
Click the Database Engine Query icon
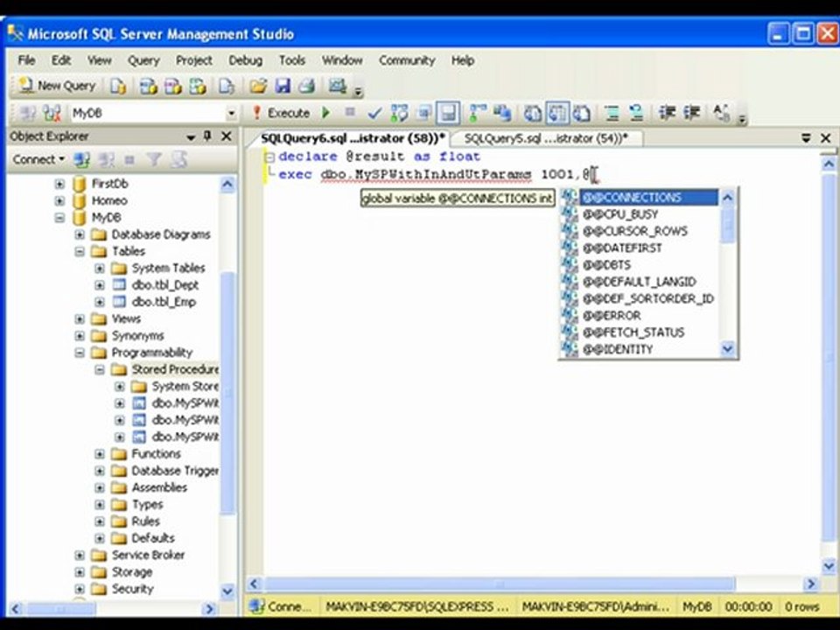pyautogui.click(x=118, y=86)
